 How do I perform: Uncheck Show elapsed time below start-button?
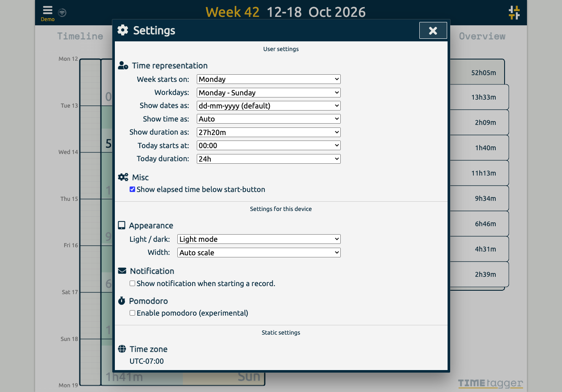coord(133,189)
